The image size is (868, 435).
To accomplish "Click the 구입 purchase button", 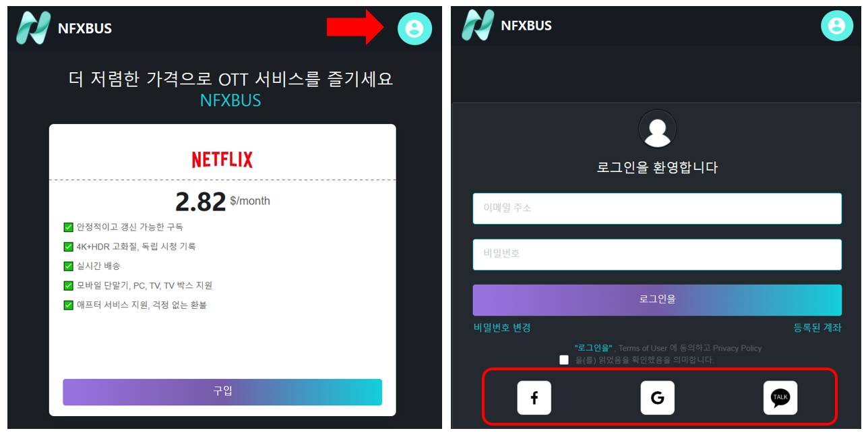I will [222, 392].
